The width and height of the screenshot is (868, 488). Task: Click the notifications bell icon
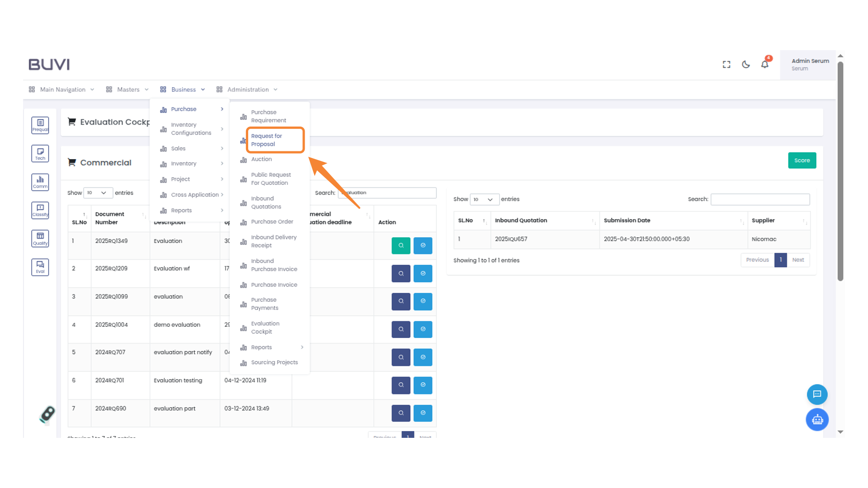764,65
